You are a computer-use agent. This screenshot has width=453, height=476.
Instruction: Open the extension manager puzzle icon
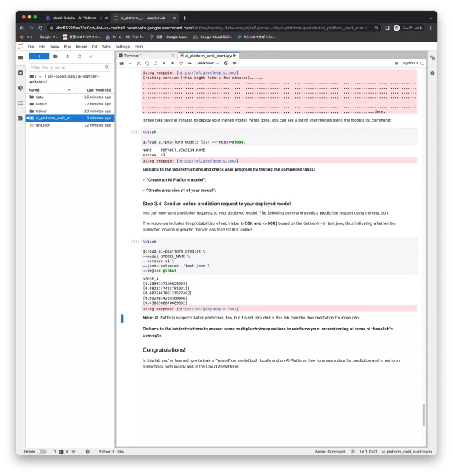point(20,118)
